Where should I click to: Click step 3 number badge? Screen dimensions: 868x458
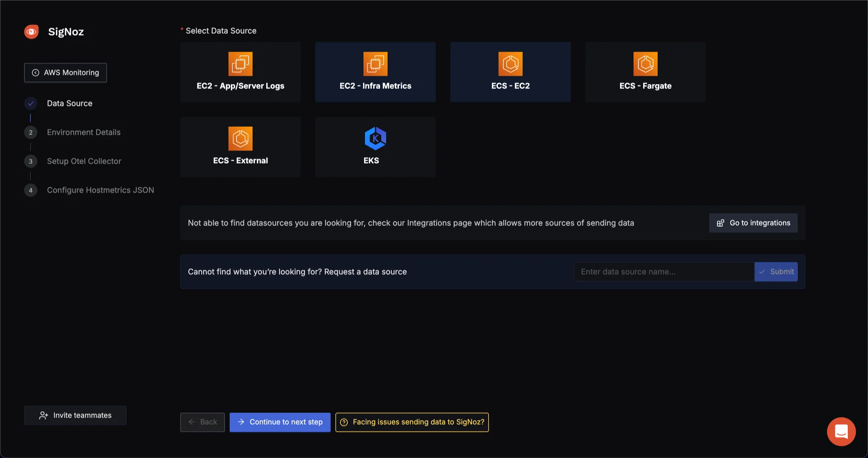[30, 161]
